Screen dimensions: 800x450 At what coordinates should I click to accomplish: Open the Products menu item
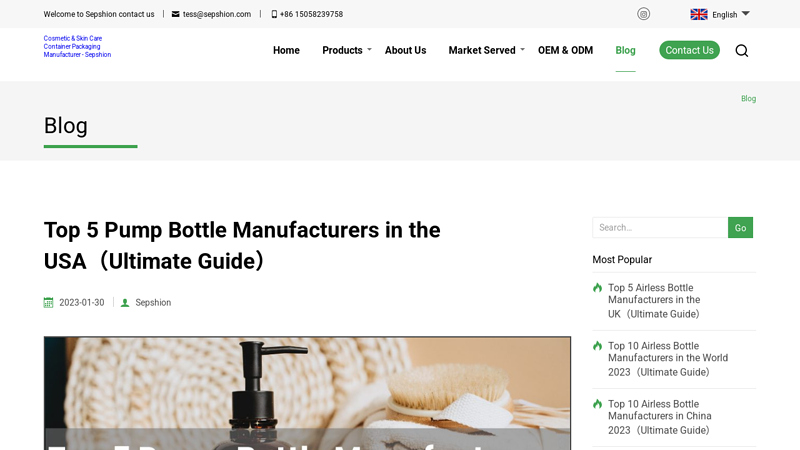coord(342,51)
